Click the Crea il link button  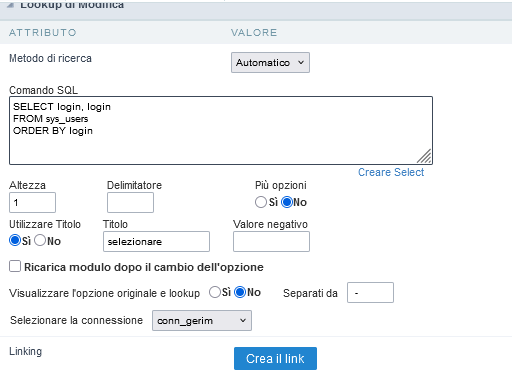(275, 359)
